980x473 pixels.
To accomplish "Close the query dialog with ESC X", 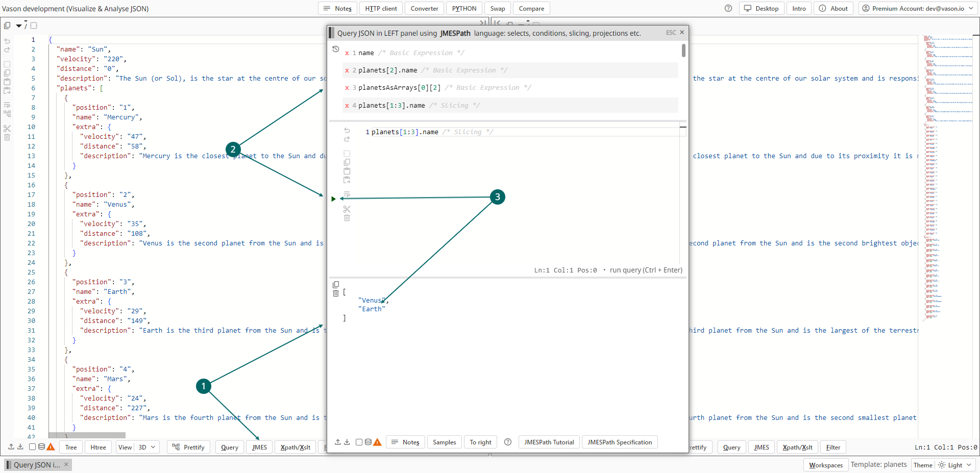I will (682, 32).
